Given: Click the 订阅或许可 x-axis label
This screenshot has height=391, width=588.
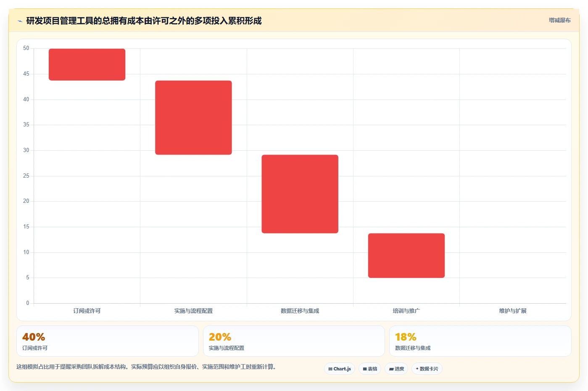Looking at the screenshot, I should pyautogui.click(x=87, y=311).
